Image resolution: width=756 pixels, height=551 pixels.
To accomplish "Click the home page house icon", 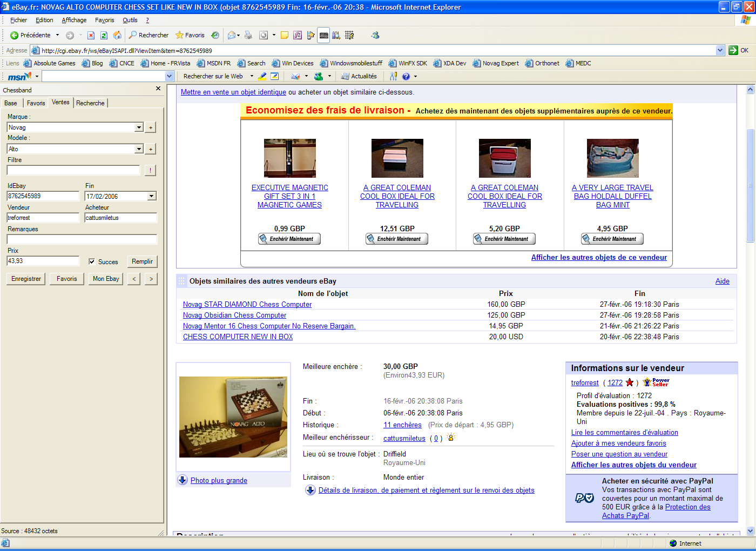I will pos(117,35).
